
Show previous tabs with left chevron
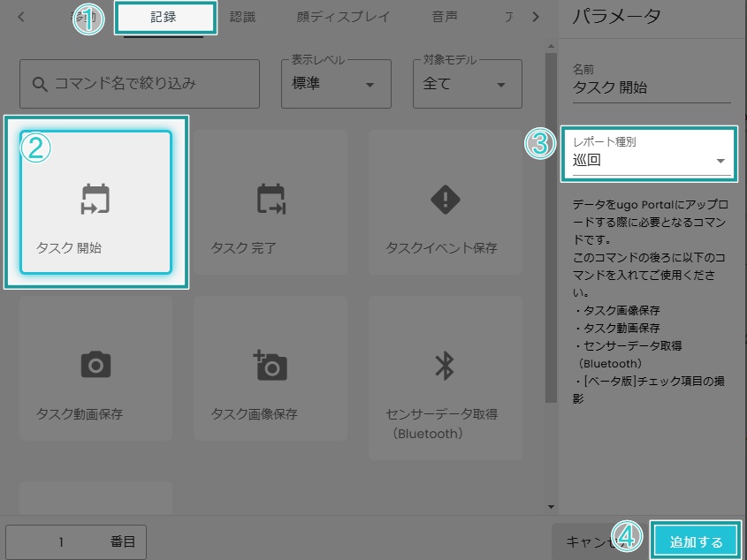(21, 17)
